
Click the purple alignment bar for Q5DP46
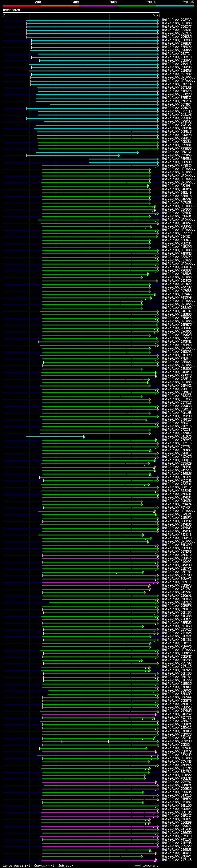[100, 559]
